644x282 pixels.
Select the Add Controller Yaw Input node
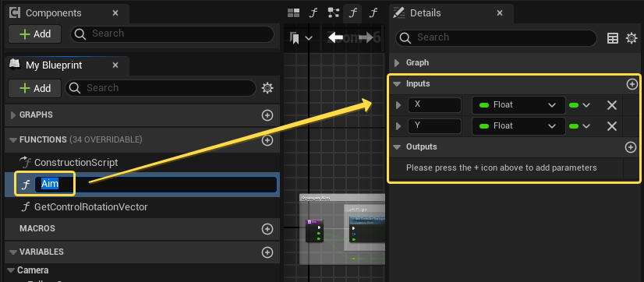point(366,229)
